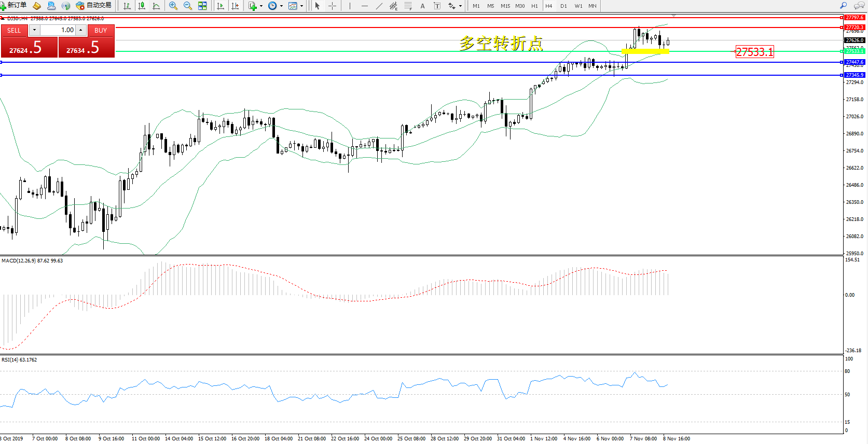
Task: Select the Crosshair cursor tool
Action: pos(333,6)
